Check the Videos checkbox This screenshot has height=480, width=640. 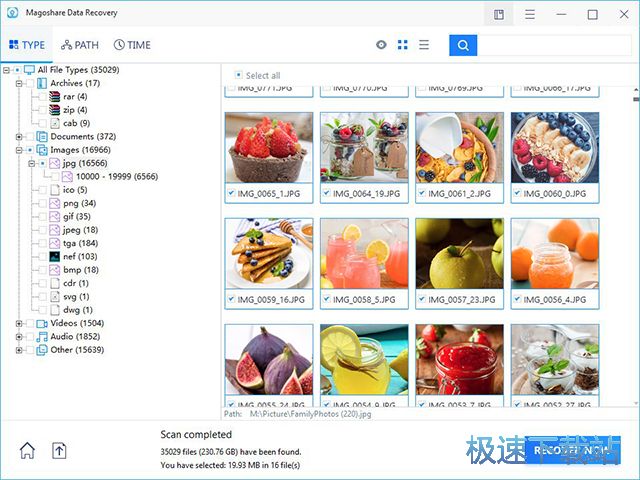coord(30,323)
